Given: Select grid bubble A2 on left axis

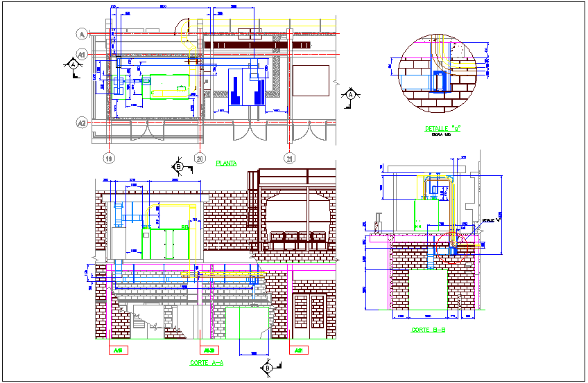Looking at the screenshot, I should point(81,123).
